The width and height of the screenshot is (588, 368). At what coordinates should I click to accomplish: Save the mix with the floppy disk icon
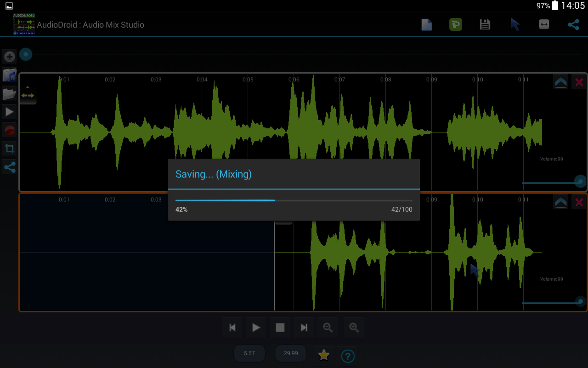click(485, 24)
